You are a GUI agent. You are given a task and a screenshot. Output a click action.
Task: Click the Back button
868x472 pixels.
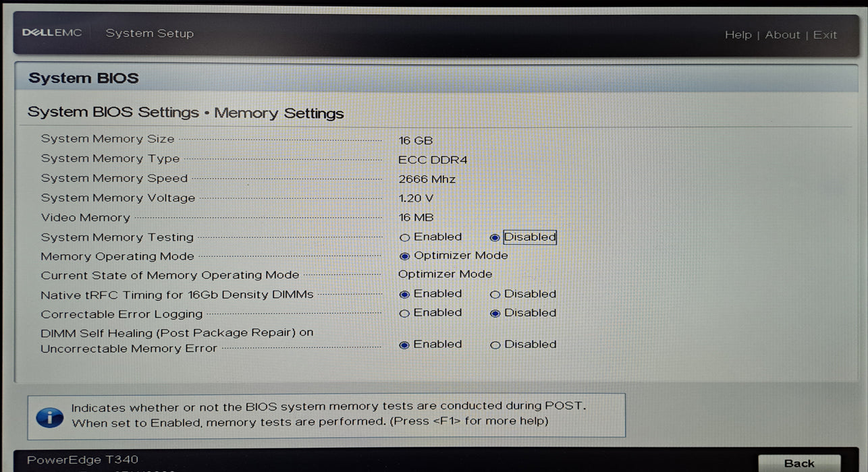[x=799, y=463]
